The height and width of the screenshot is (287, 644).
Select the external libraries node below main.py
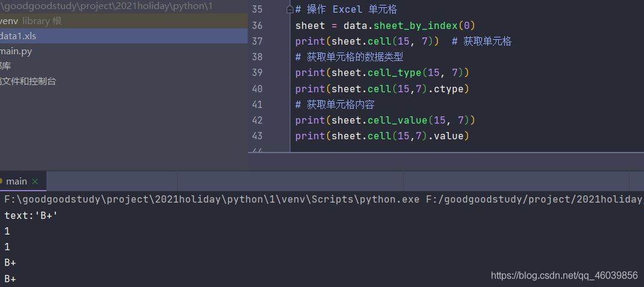(6, 66)
